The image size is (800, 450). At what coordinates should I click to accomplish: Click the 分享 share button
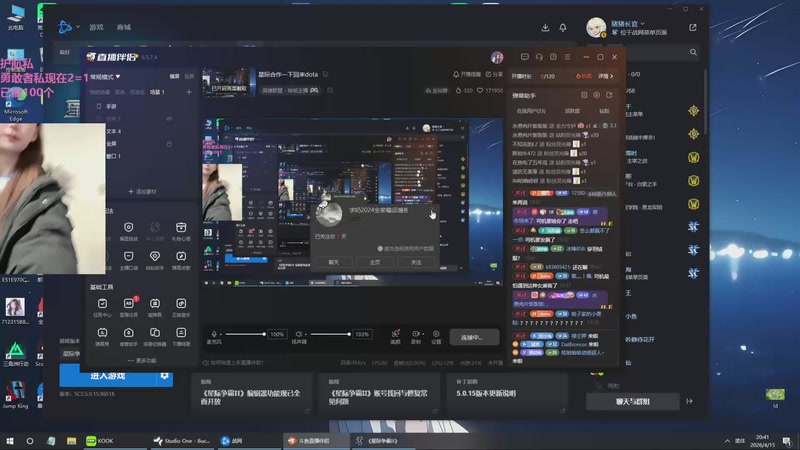[x=494, y=74]
